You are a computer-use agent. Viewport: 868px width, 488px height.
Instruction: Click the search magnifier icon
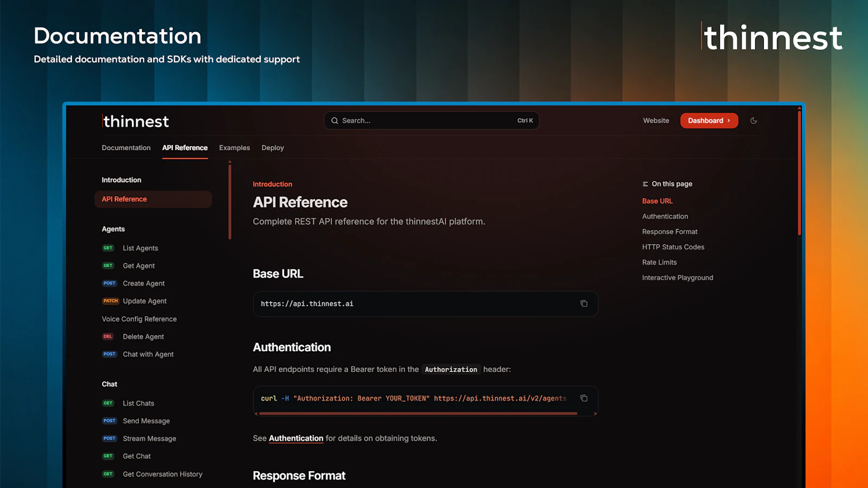tap(335, 120)
